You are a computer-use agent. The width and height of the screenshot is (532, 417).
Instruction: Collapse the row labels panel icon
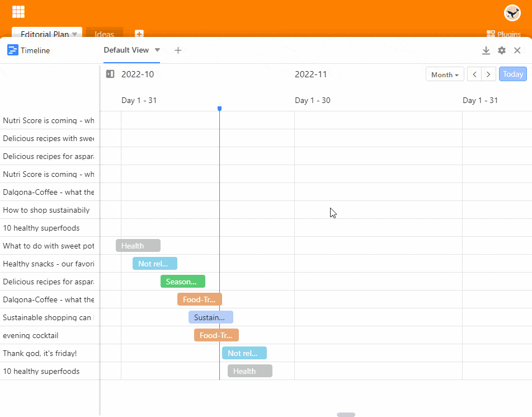click(110, 74)
